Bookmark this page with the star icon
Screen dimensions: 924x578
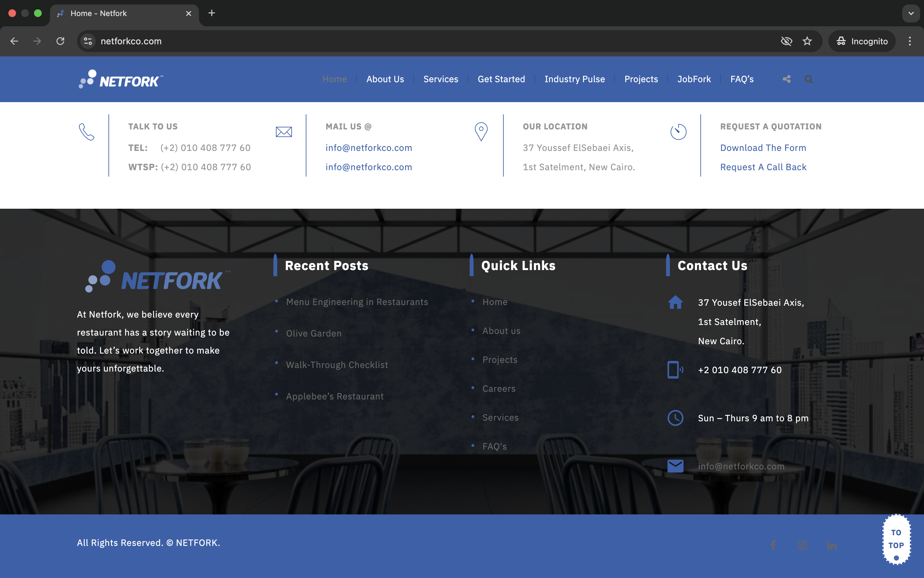click(807, 41)
